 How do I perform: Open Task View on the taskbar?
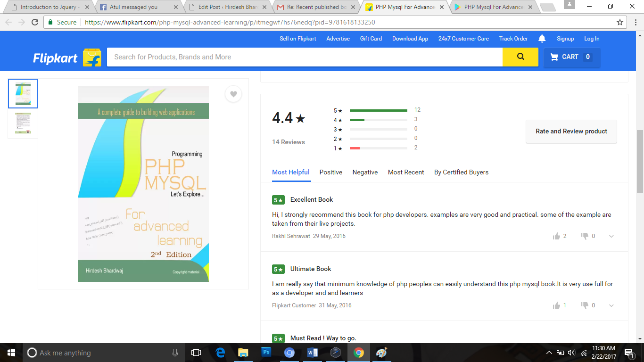[196, 353]
